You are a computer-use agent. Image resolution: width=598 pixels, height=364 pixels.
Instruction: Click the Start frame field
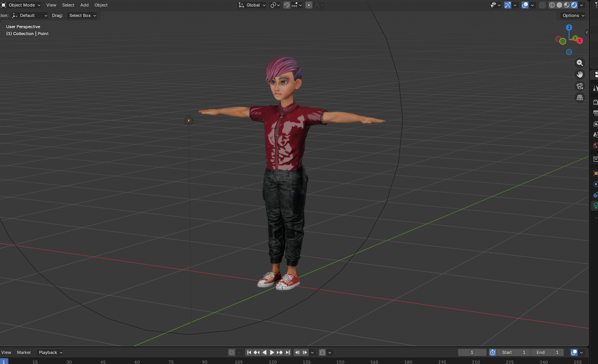click(514, 352)
